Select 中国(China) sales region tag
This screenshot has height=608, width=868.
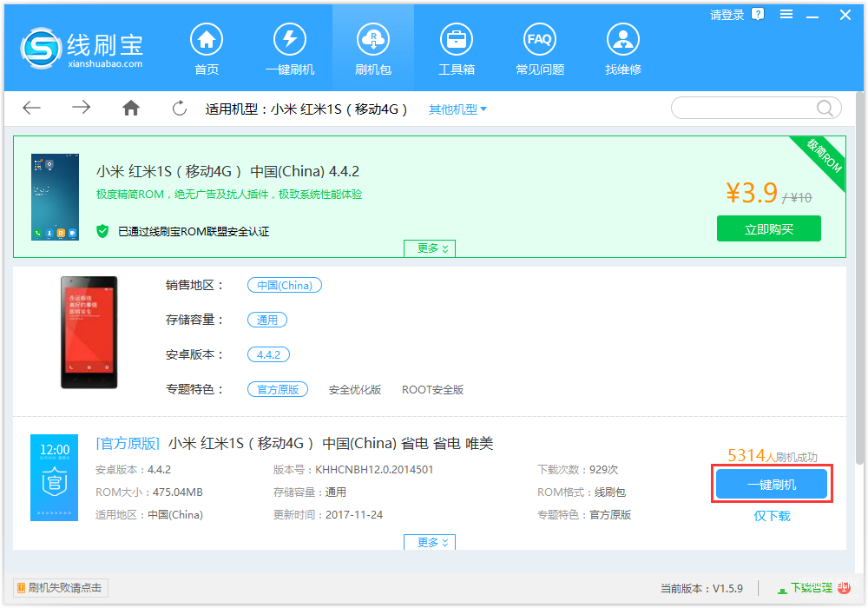pyautogui.click(x=285, y=285)
